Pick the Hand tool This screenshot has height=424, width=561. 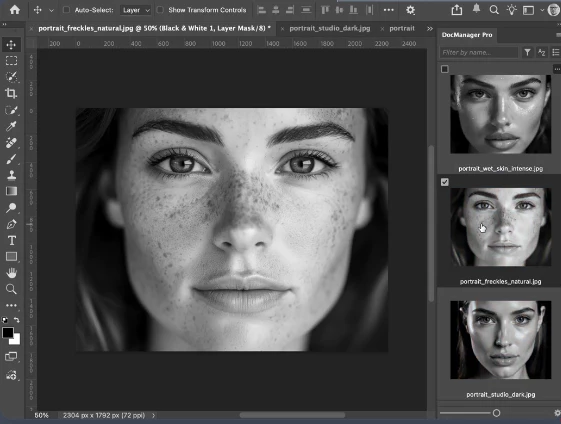click(11, 273)
